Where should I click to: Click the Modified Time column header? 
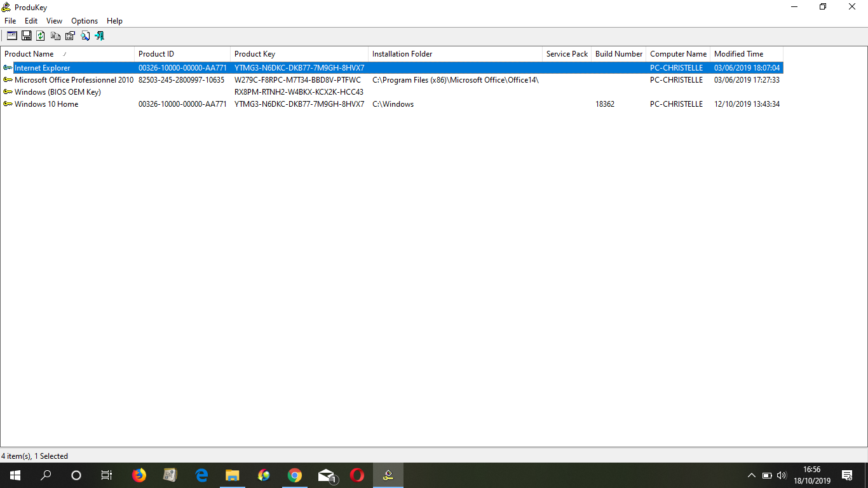click(738, 54)
